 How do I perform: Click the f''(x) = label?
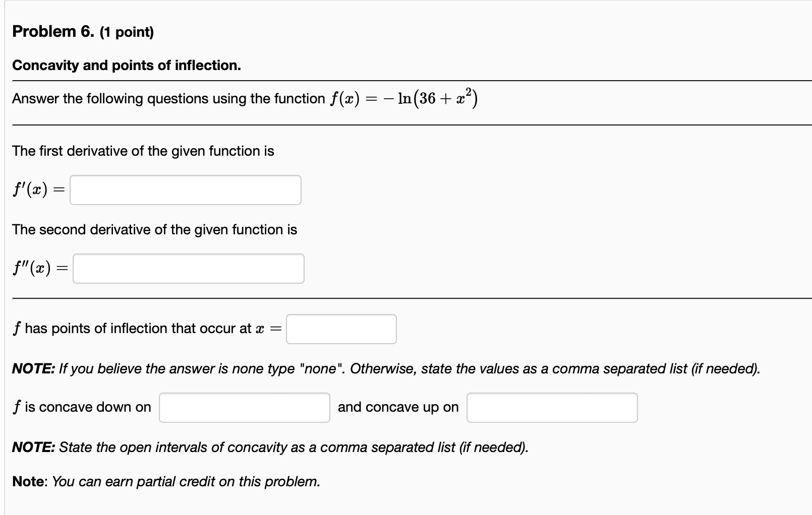coord(39,268)
